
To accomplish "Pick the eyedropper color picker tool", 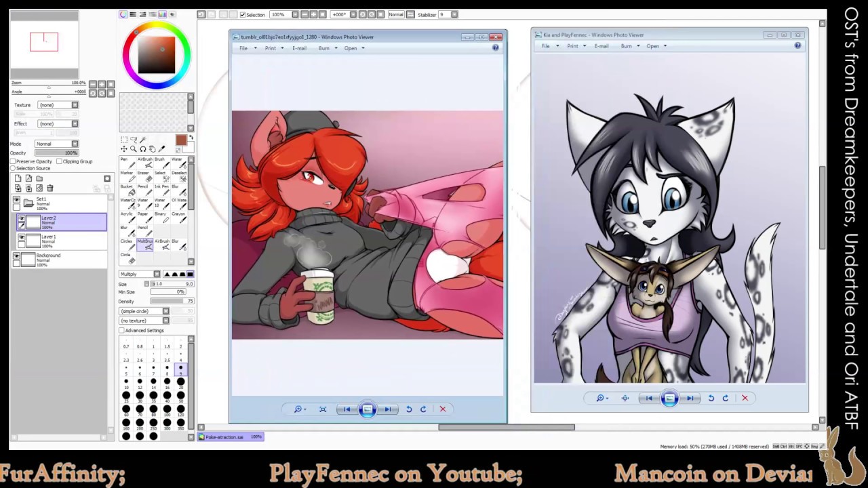I will 161,148.
